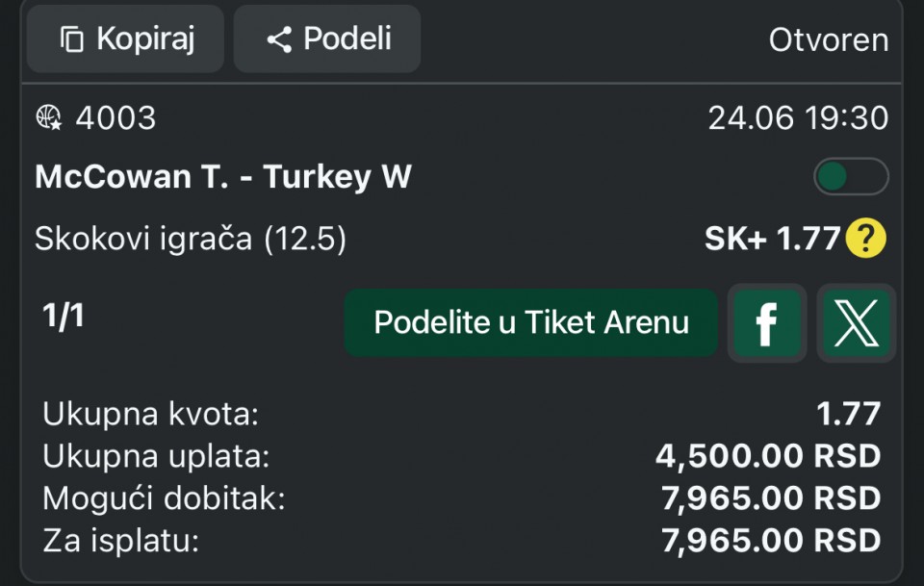Open the yellow question mark help icon
This screenshot has height=586, width=924.
(865, 238)
